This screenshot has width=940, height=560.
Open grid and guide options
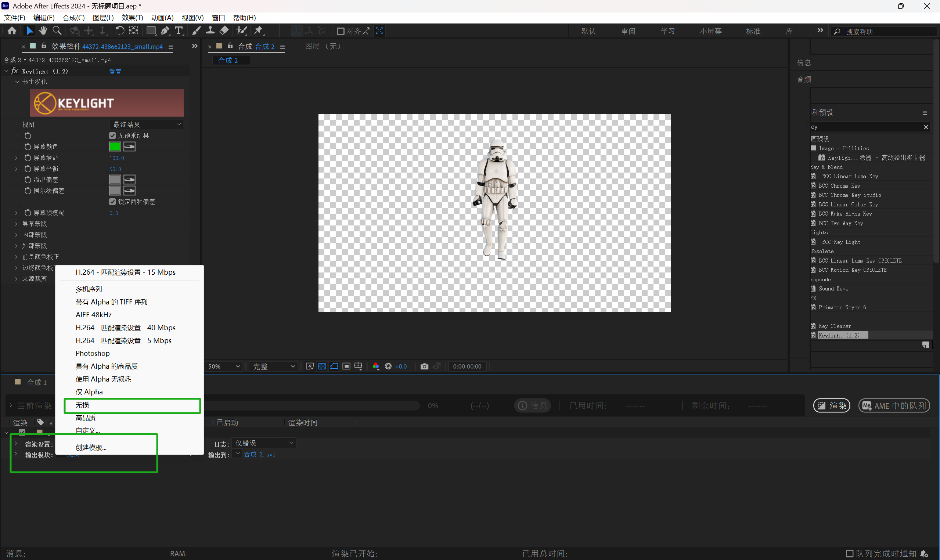click(x=359, y=366)
